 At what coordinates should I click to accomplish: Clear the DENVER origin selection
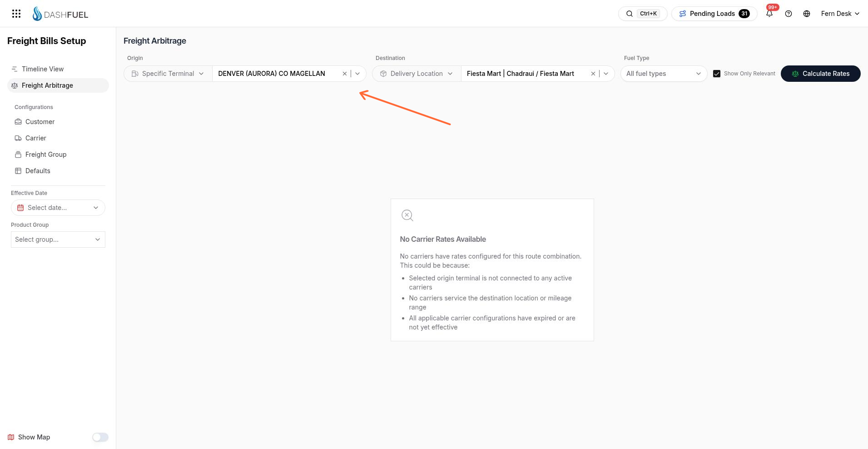344,74
